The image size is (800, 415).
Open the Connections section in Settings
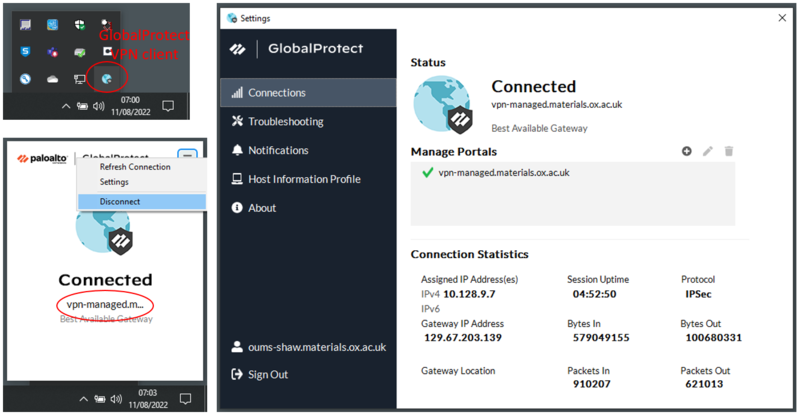[x=308, y=92]
